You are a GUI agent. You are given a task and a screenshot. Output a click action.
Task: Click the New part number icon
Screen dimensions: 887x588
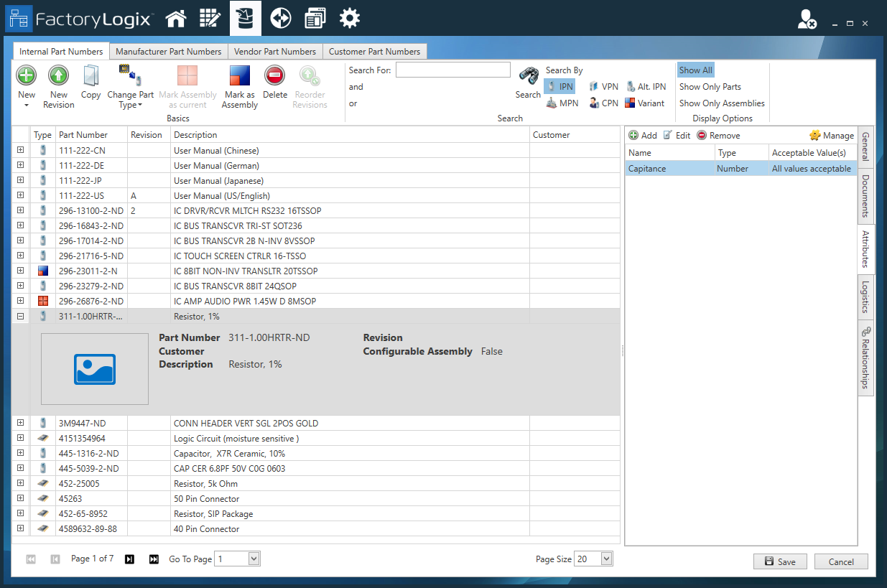point(27,75)
